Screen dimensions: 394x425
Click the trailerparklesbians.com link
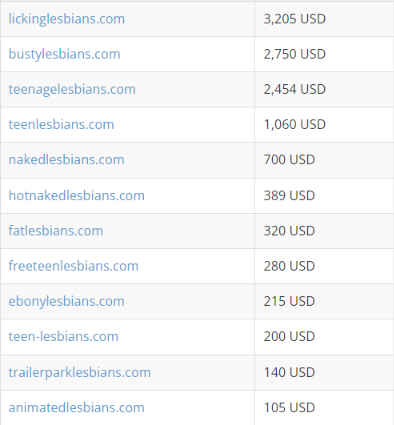80,372
